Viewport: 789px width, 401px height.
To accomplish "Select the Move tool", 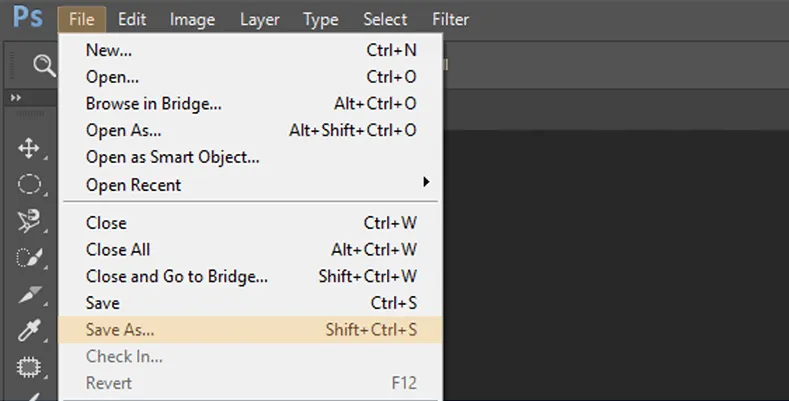I will click(x=29, y=148).
